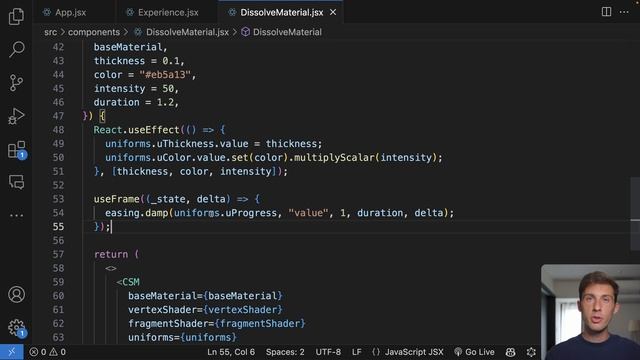Split the editor right
Image resolution: width=640 pixels, height=360 pixels.
tap(607, 12)
